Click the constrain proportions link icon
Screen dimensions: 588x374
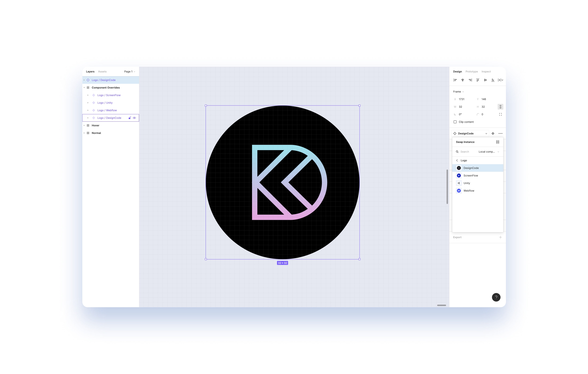500,107
